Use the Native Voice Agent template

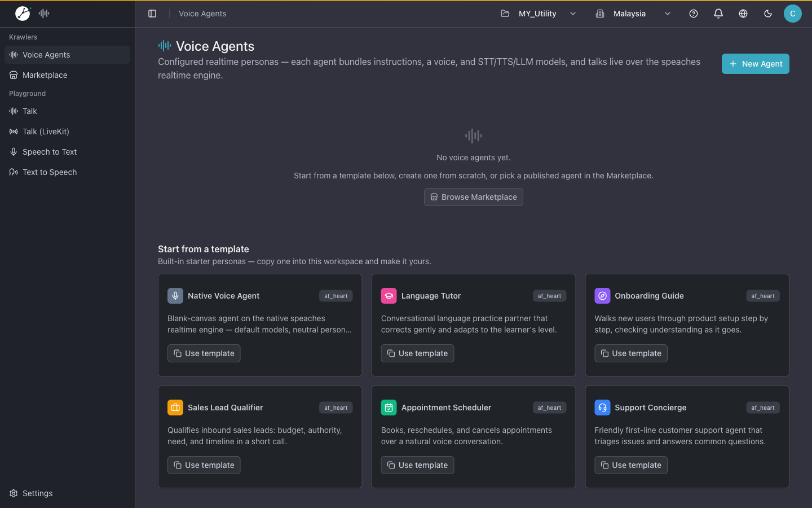[204, 353]
